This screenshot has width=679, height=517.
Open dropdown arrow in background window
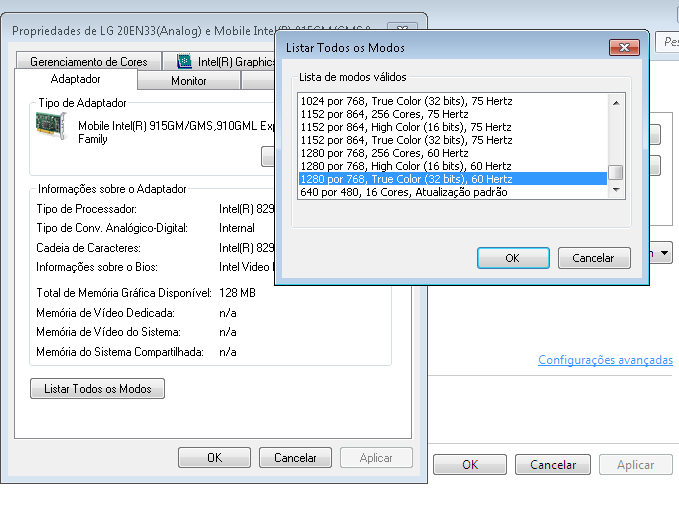click(x=664, y=252)
